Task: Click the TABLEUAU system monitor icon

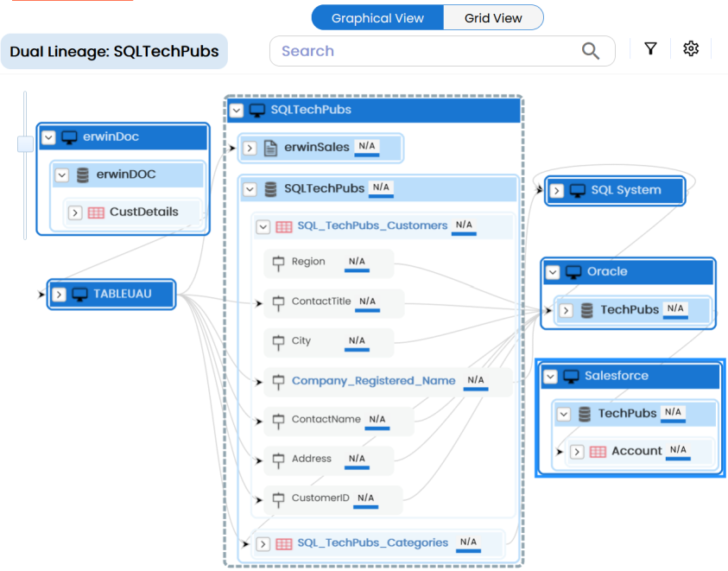Action: [x=80, y=295]
